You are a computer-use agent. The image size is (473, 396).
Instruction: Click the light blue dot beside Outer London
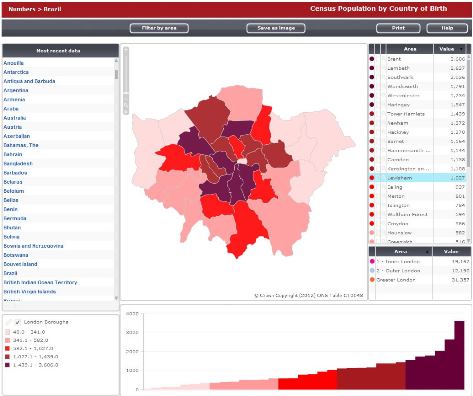pos(372,271)
